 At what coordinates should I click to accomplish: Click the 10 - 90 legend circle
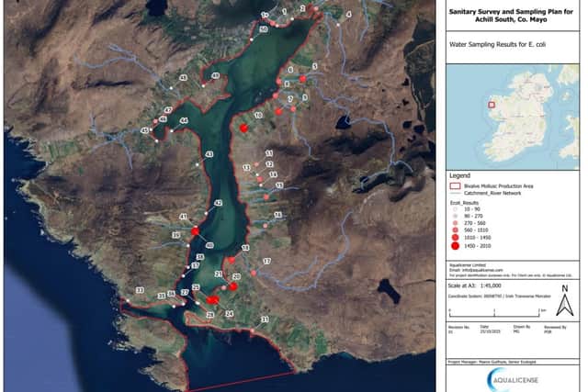point(456,209)
